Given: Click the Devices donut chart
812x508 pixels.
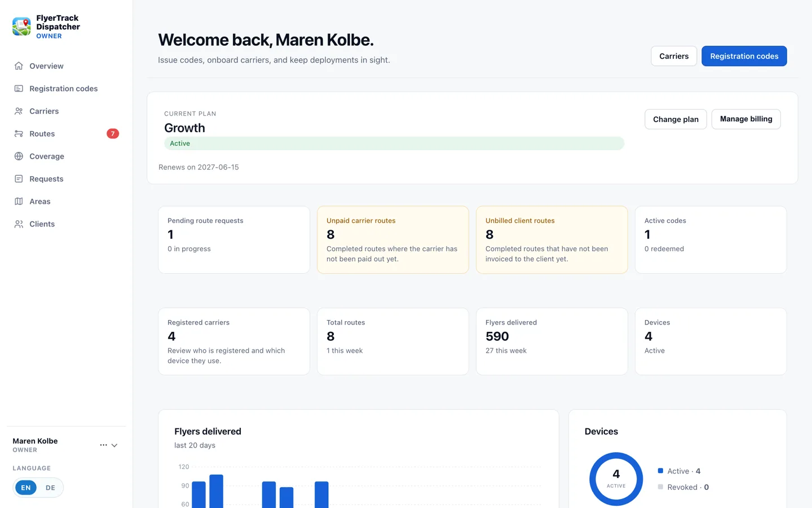Looking at the screenshot, I should 616,479.
